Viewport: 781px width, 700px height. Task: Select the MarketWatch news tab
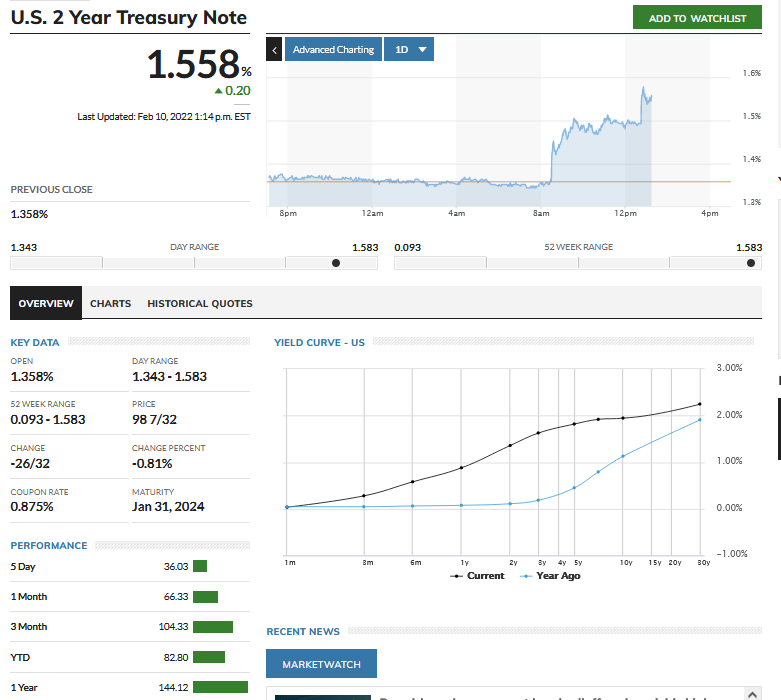coord(321,664)
